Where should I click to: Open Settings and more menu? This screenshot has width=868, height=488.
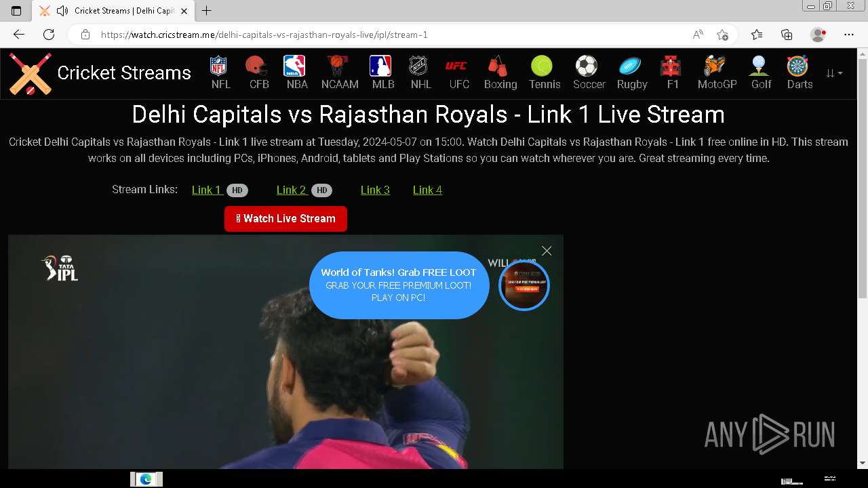click(849, 35)
